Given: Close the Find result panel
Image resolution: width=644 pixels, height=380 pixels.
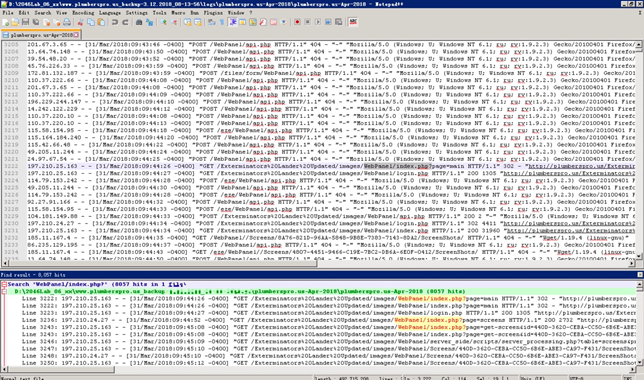Looking at the screenshot, I should click(x=639, y=274).
